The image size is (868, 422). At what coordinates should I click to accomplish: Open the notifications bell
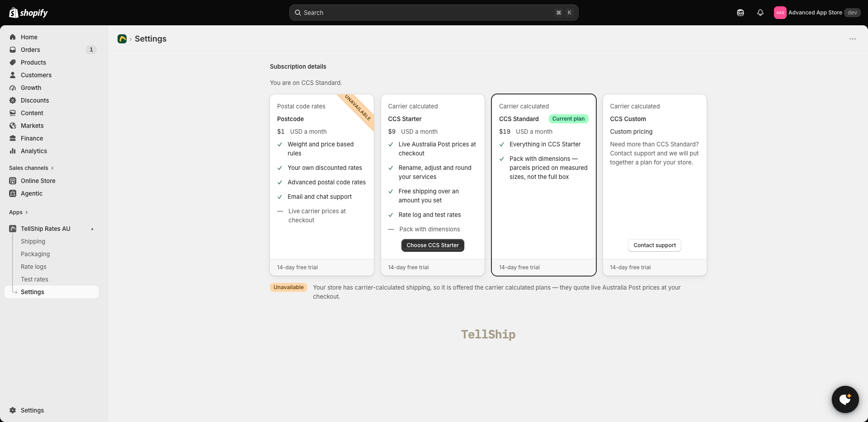point(760,13)
